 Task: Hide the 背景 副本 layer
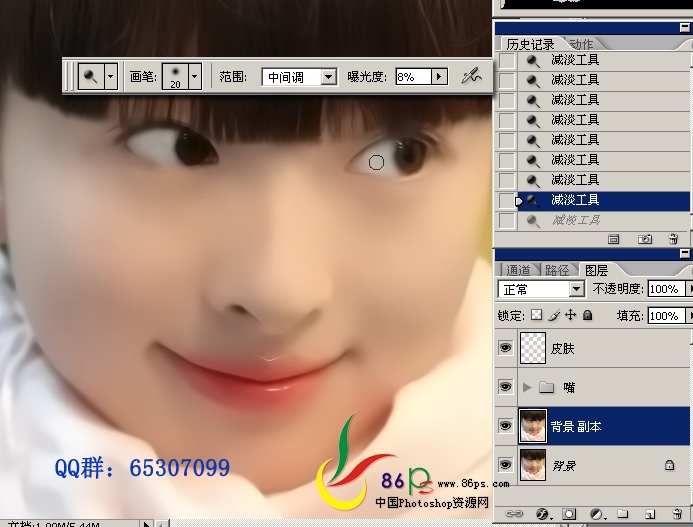tap(505, 426)
